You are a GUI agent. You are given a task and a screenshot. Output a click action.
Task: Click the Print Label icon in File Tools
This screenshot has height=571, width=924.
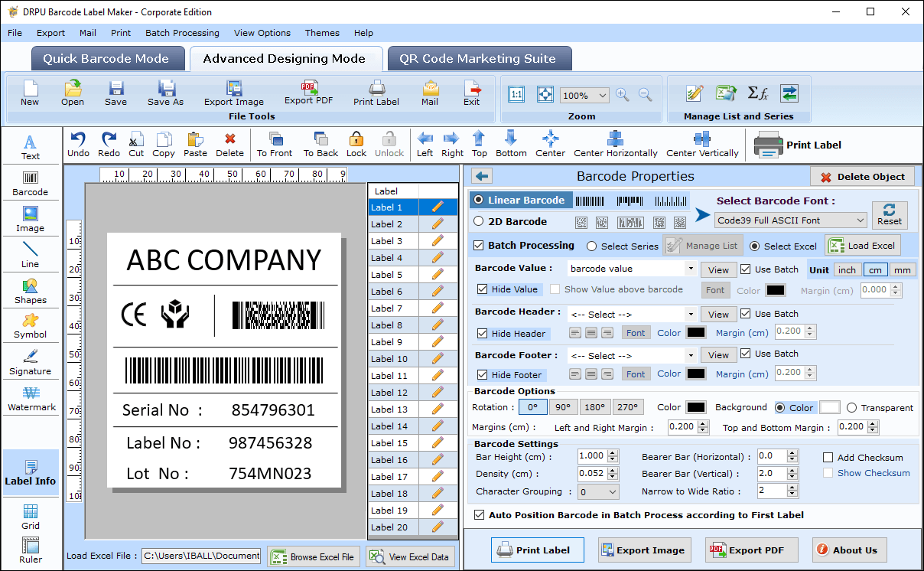pos(376,93)
